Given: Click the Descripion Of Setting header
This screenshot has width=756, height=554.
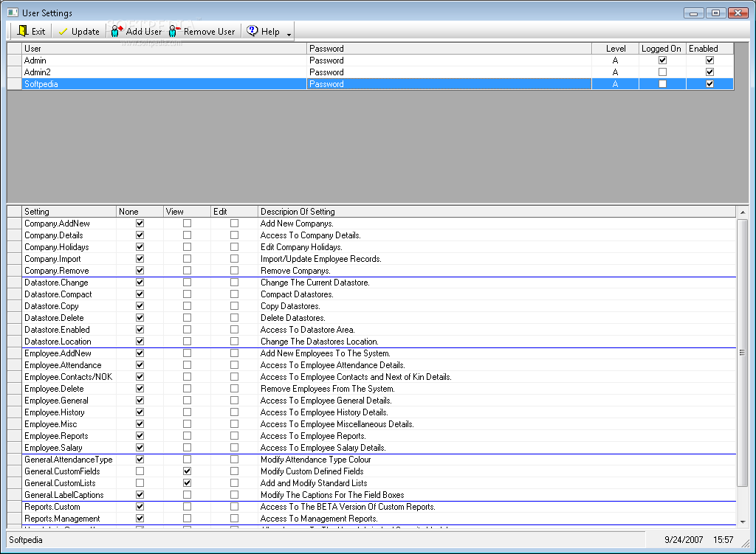Looking at the screenshot, I should (x=497, y=212).
